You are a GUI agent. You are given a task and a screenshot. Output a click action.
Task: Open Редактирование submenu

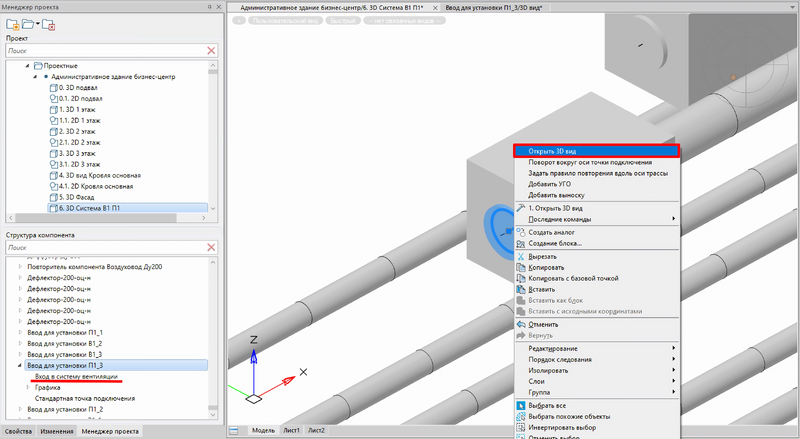click(x=596, y=349)
